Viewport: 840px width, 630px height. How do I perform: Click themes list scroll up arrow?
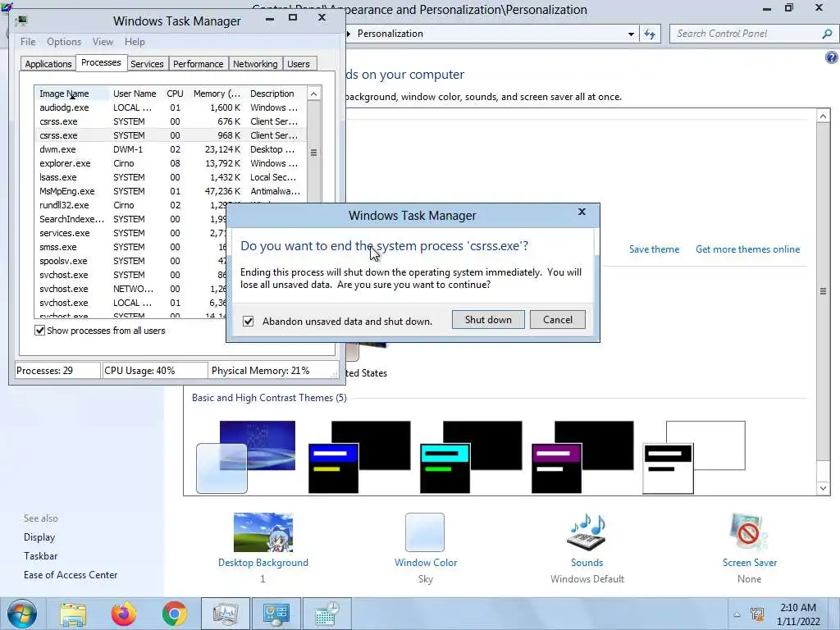tap(824, 116)
